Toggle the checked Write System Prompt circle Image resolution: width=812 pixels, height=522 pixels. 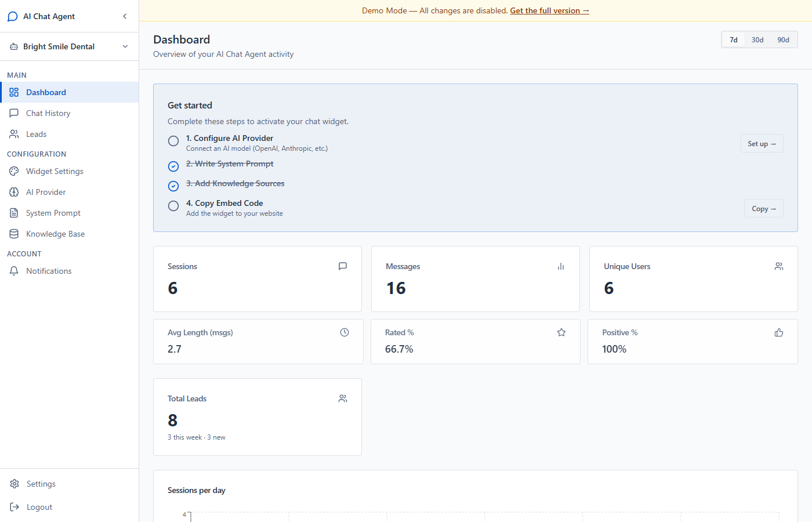(x=173, y=166)
